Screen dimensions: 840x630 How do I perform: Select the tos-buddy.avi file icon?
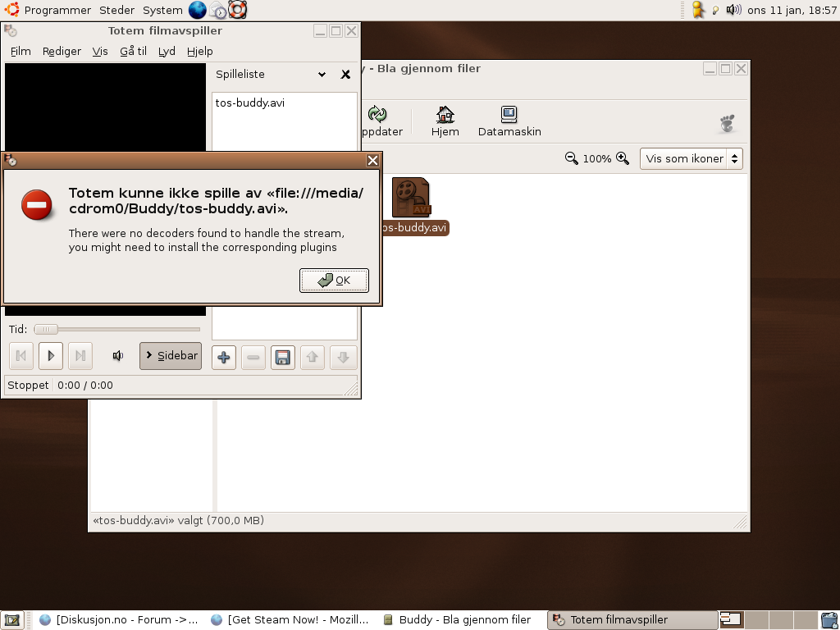click(410, 197)
